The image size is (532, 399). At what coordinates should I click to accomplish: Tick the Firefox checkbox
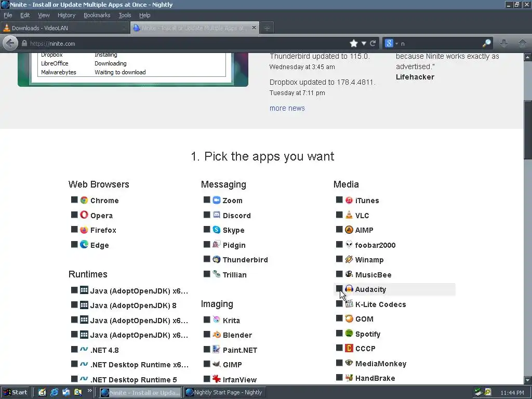[74, 229]
